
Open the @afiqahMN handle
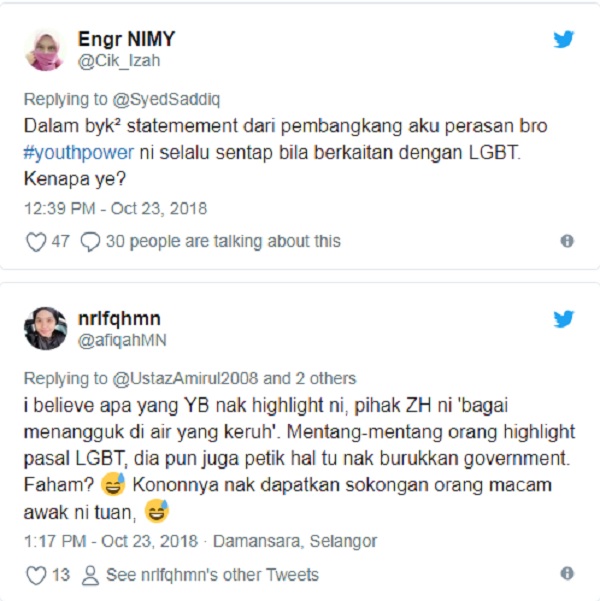point(122,340)
